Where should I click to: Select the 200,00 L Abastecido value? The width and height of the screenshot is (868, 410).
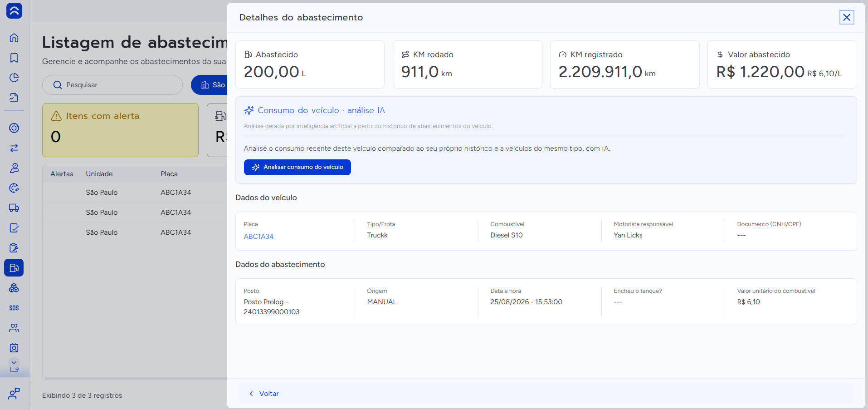pos(275,72)
